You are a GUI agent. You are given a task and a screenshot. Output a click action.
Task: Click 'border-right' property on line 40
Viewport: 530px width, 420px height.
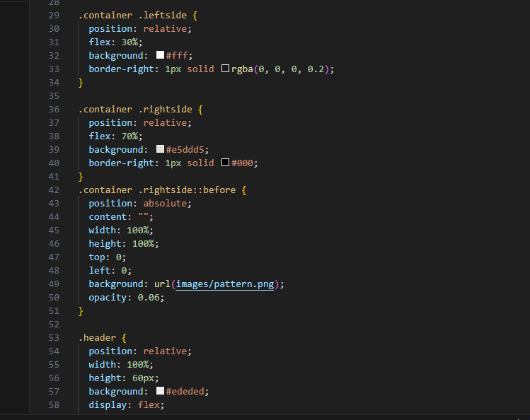pyautogui.click(x=121, y=163)
